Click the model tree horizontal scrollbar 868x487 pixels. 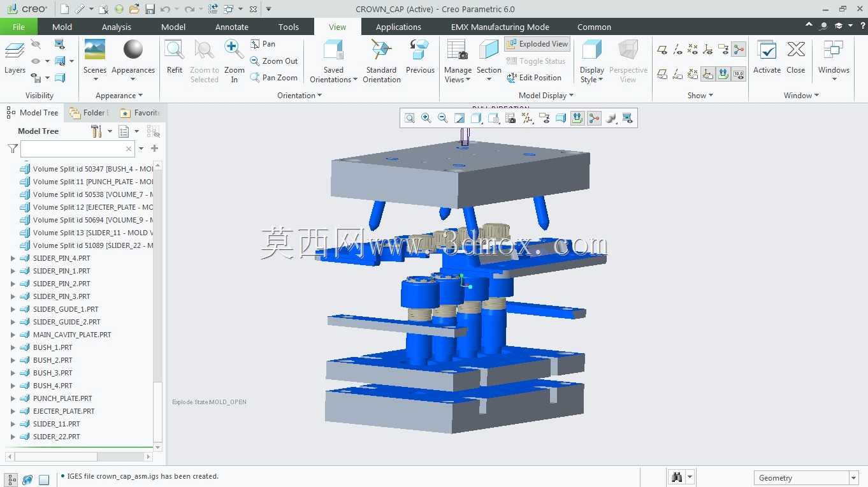click(79, 456)
